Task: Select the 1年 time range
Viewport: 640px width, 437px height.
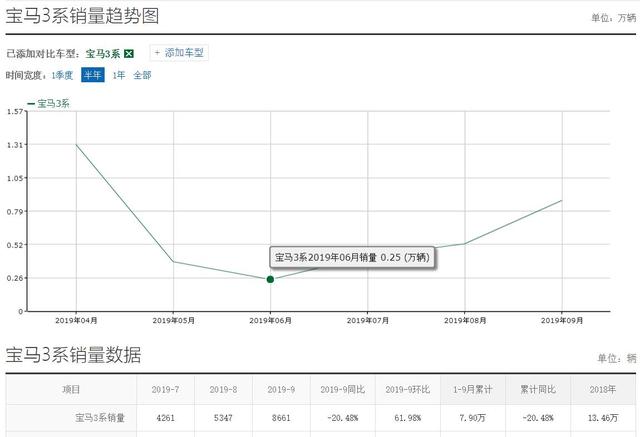Action: 118,75
